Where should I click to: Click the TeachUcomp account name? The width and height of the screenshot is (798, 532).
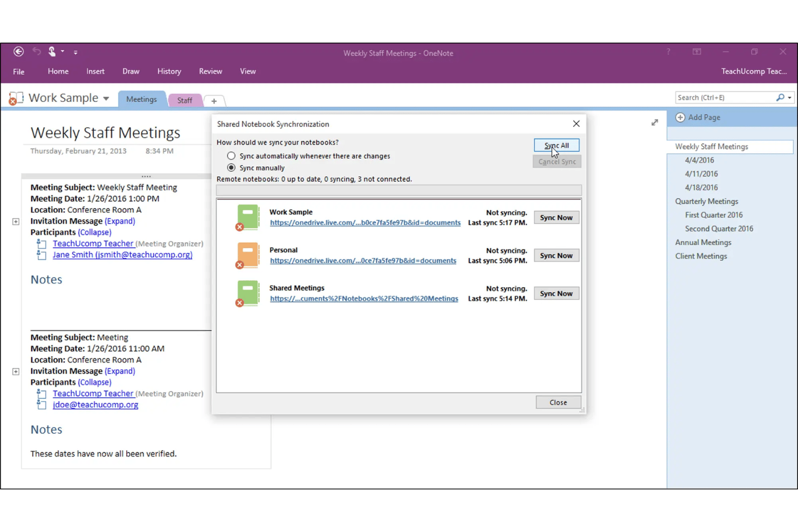[754, 71]
